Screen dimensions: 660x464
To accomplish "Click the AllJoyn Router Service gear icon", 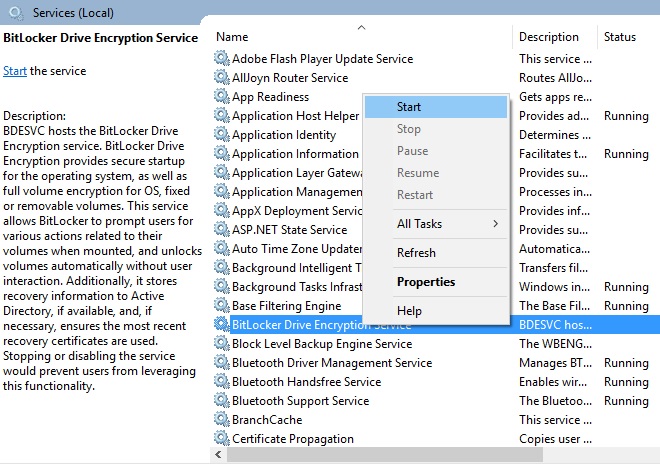I will pyautogui.click(x=221, y=78).
